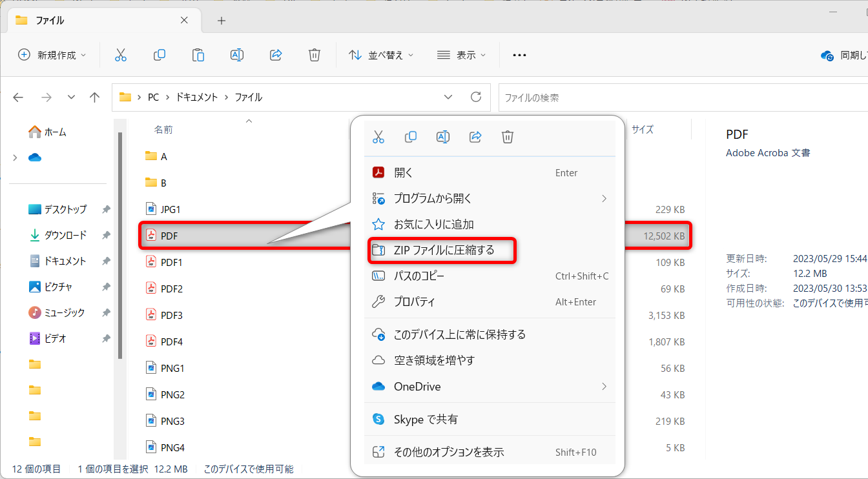868x479 pixels.
Task: Choose プロパティ from context menu
Action: point(415,302)
